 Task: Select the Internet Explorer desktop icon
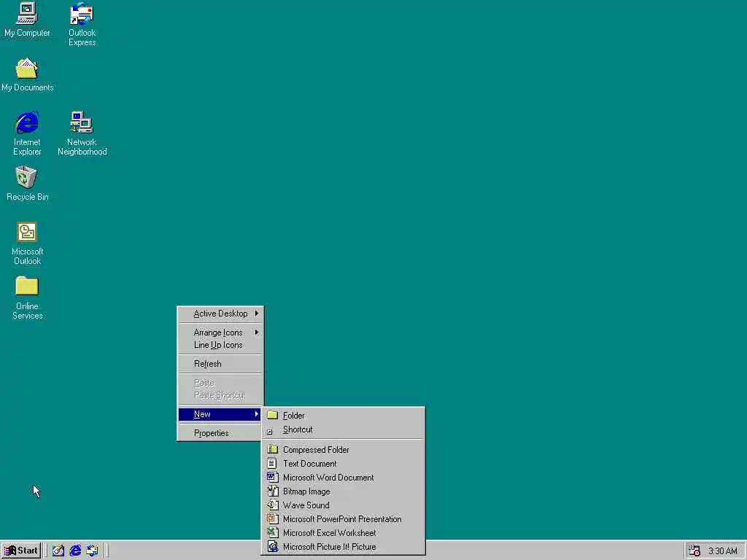pos(27,133)
